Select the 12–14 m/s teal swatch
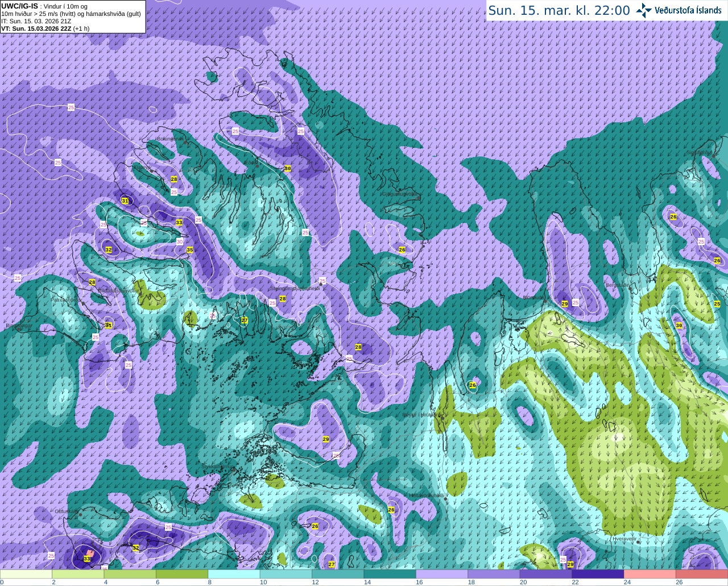 [338, 574]
